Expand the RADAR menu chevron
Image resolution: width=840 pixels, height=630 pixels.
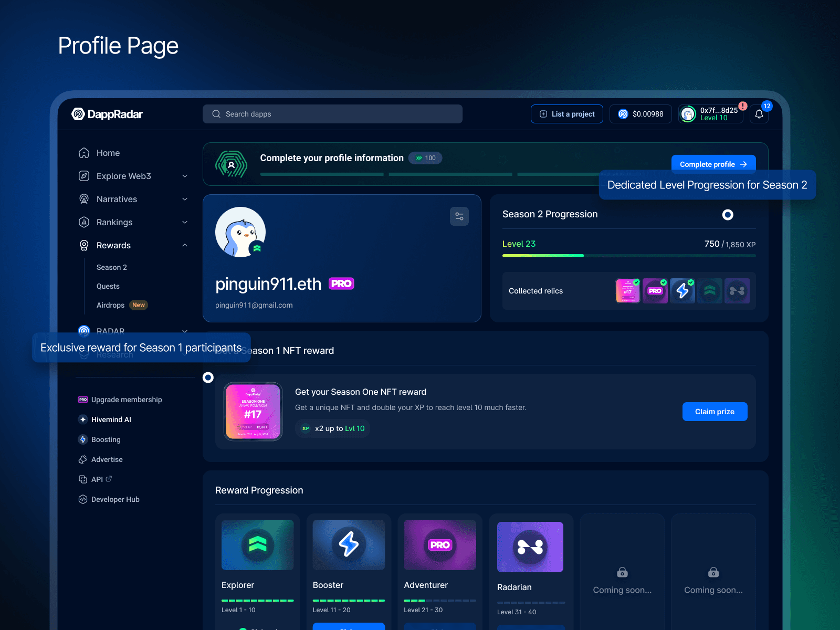coord(185,331)
